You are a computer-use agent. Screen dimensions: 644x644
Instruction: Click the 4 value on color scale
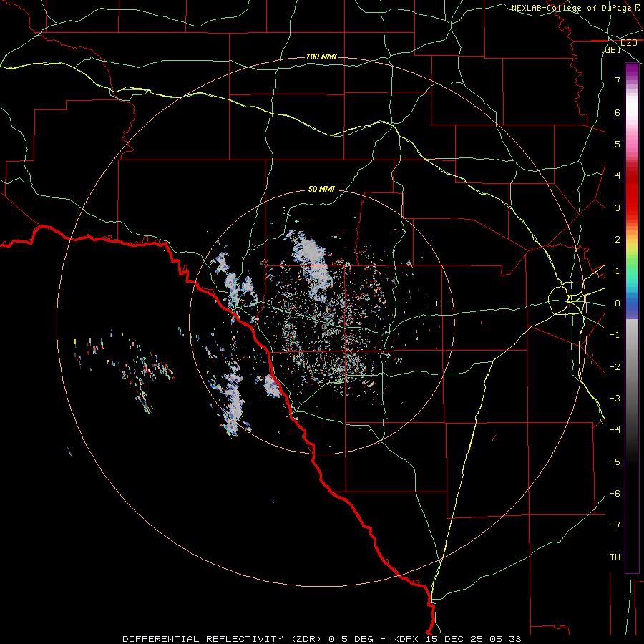coord(618,175)
